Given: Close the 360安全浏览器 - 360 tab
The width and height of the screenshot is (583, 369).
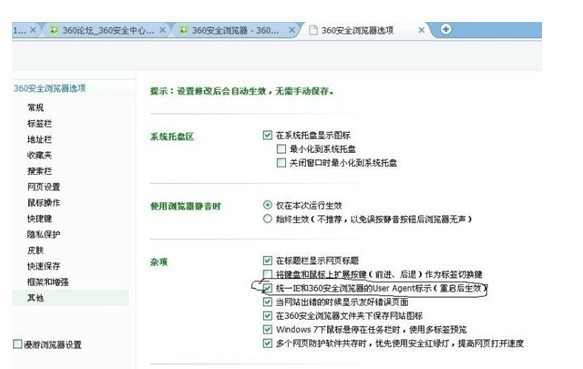Looking at the screenshot, I should point(292,30).
